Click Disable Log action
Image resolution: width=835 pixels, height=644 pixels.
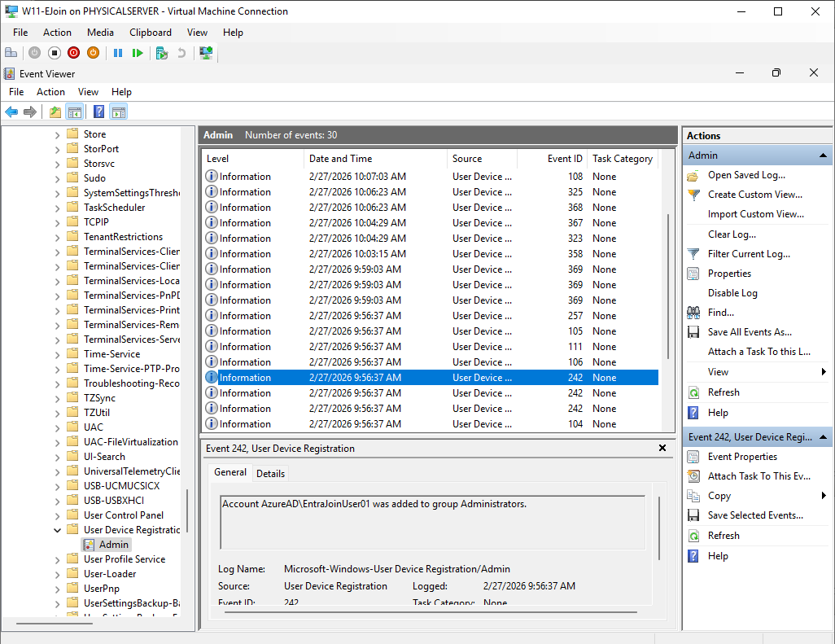pyautogui.click(x=732, y=293)
